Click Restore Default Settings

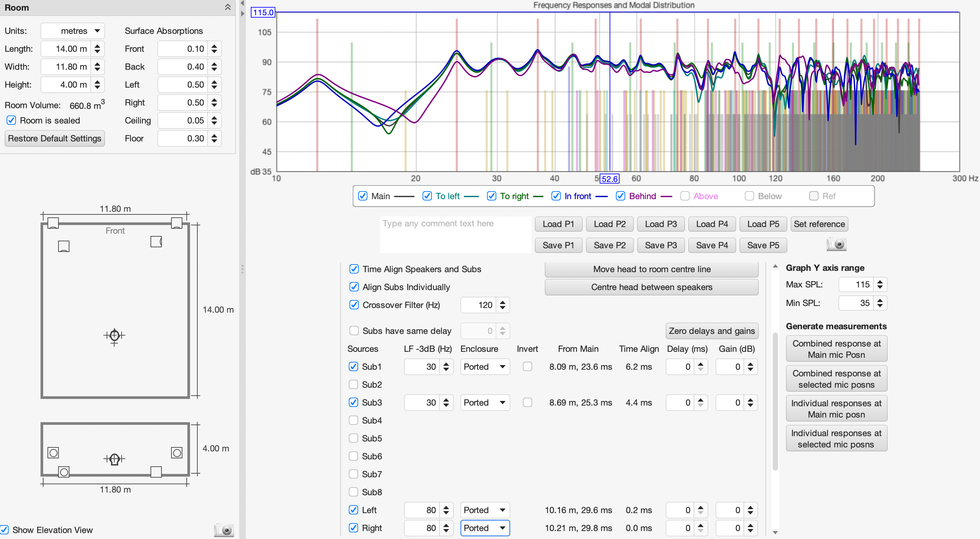coord(54,138)
